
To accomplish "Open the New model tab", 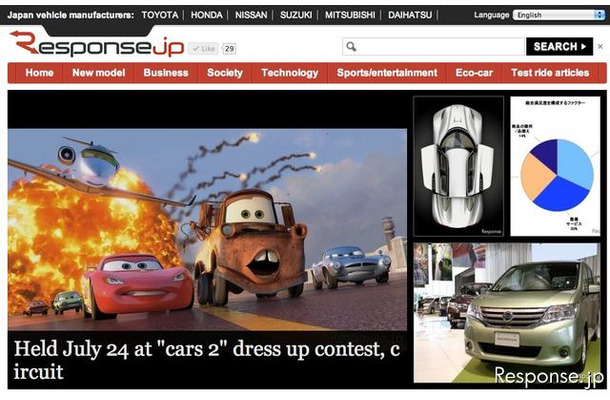I will tap(98, 73).
